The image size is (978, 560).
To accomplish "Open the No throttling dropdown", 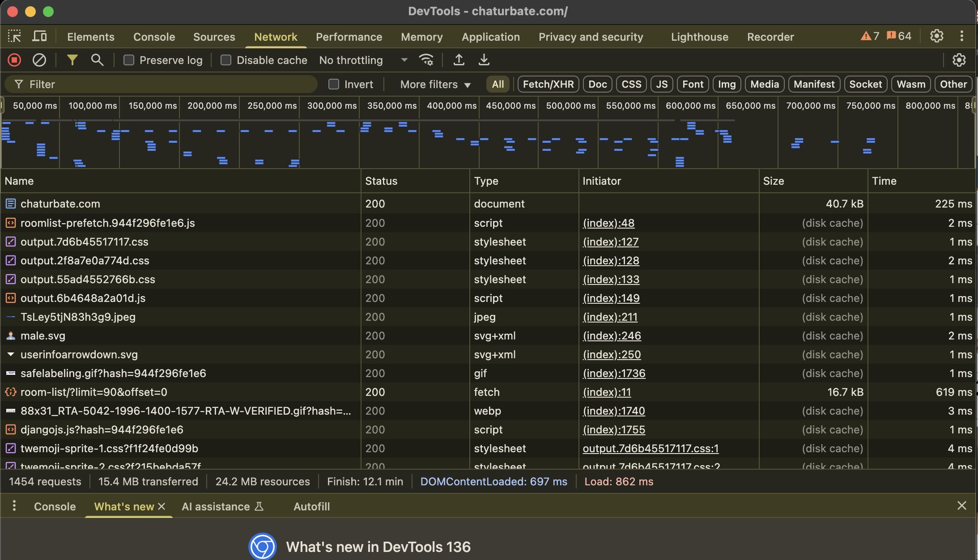I will pos(362,59).
